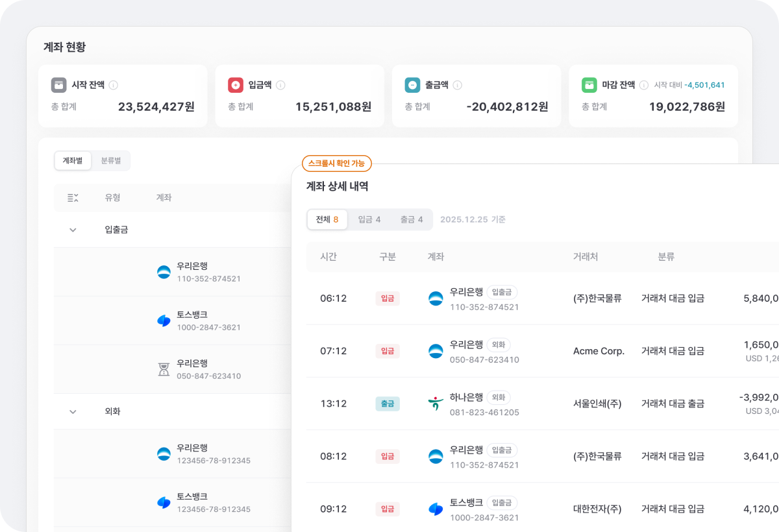Click the red 입금액 deposit icon

(x=236, y=85)
